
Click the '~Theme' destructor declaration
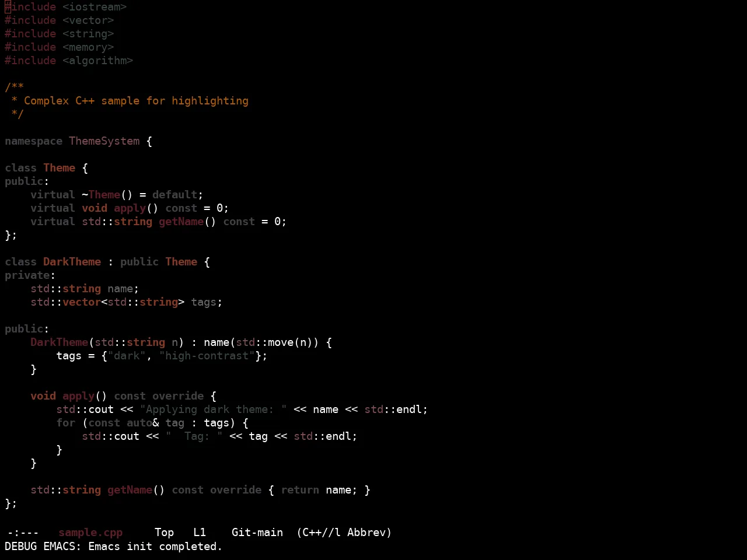(x=101, y=195)
